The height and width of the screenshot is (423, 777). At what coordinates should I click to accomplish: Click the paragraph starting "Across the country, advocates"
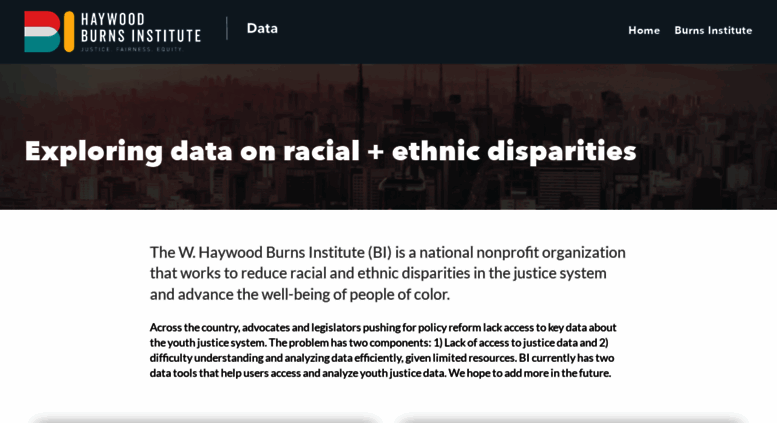(383, 350)
